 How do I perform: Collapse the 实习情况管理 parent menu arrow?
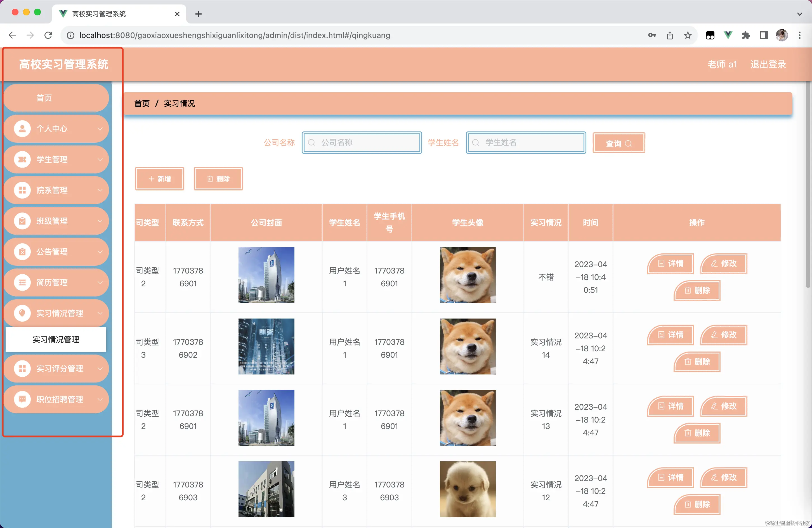[100, 313]
